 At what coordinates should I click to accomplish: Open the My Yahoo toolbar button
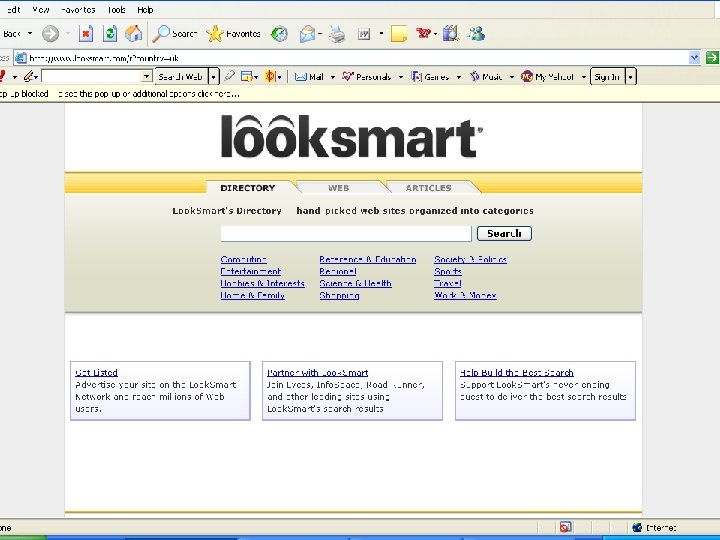[547, 77]
